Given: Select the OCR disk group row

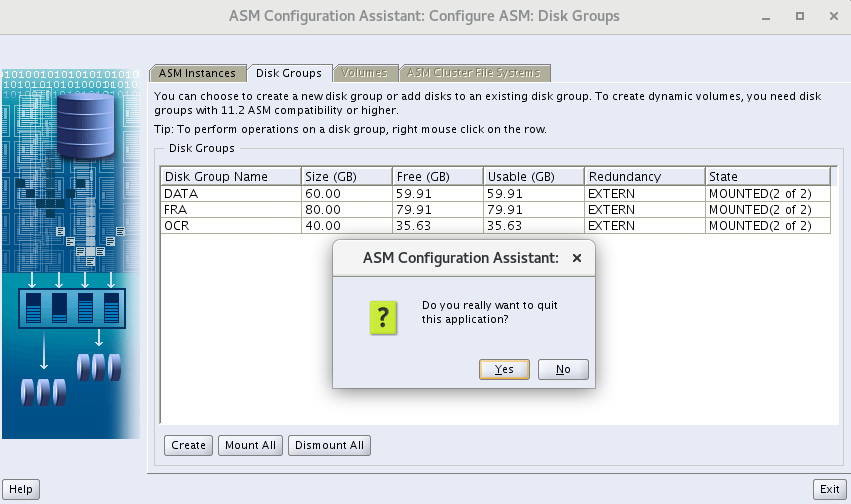Looking at the screenshot, I should point(230,226).
